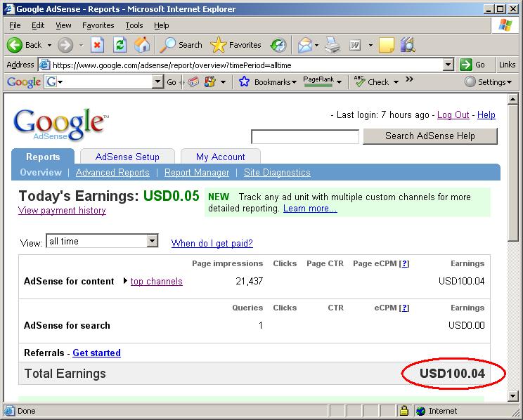Click 'When do I get paid?' link
The width and height of the screenshot is (523, 420).
pyautogui.click(x=212, y=243)
